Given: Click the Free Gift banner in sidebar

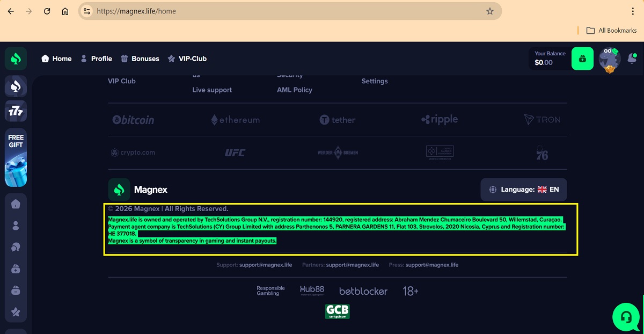Looking at the screenshot, I should tap(16, 157).
